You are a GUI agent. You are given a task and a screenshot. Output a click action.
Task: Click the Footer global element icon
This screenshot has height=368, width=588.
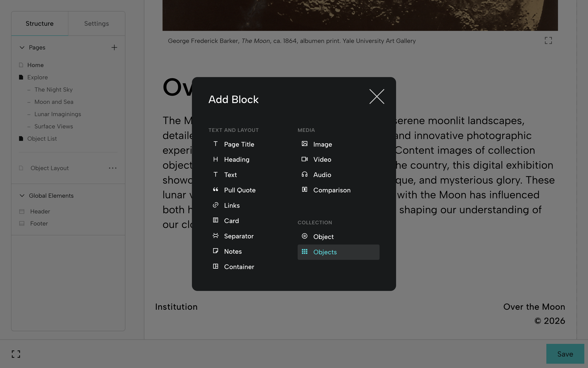click(x=22, y=223)
